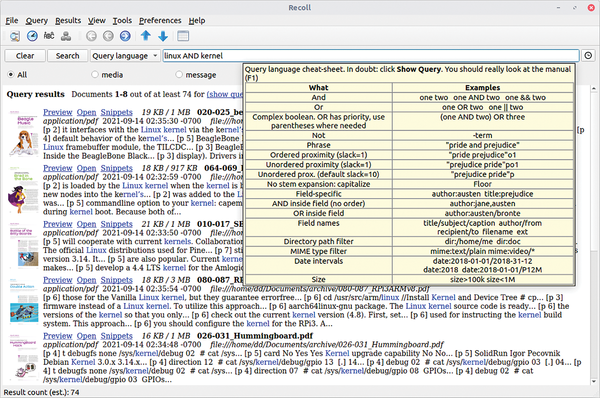This screenshot has width=600, height=398.
Task: Click the Result count (est.): 74 status text
Action: point(41,392)
